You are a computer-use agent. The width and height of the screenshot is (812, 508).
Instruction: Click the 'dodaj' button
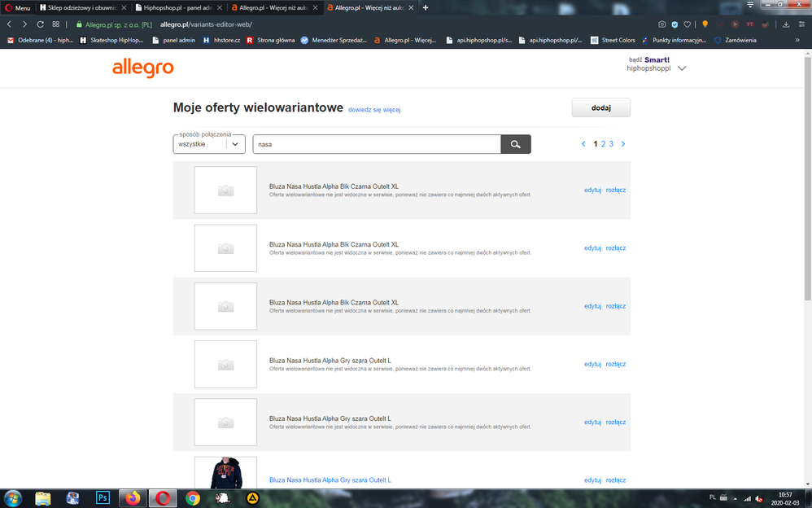(600, 107)
